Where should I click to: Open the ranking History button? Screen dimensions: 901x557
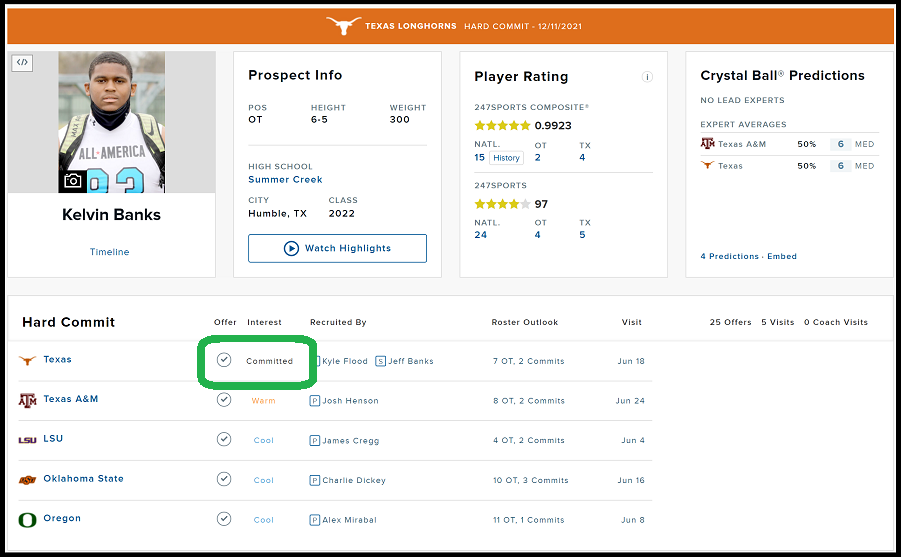pos(506,158)
